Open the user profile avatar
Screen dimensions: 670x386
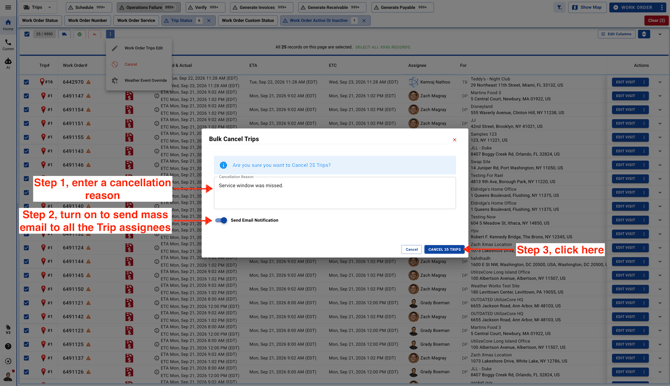[8, 376]
